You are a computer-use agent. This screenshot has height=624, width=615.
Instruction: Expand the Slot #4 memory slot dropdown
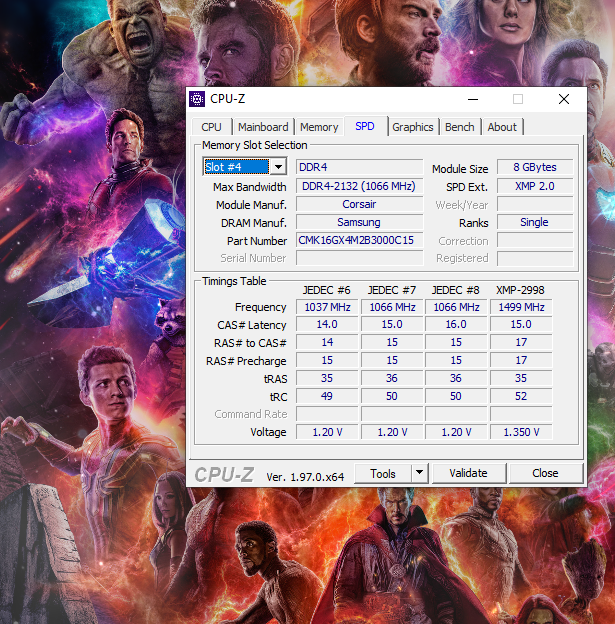click(279, 166)
